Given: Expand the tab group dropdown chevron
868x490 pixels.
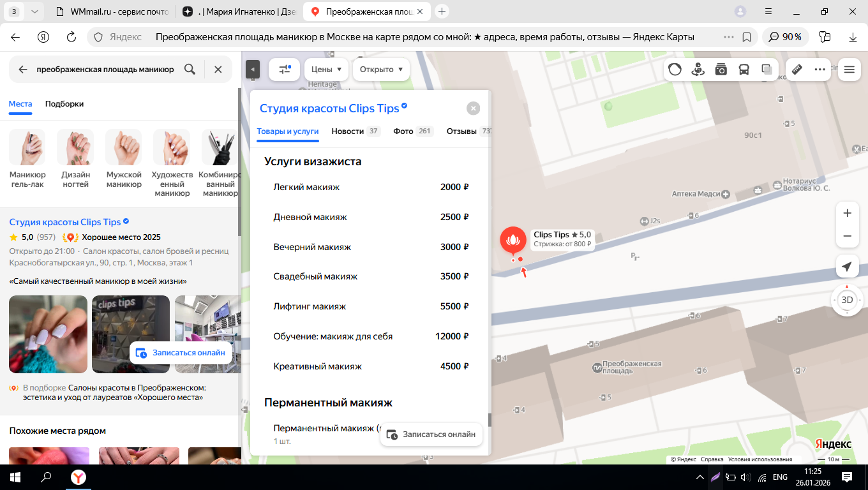Looking at the screenshot, I should (34, 11).
